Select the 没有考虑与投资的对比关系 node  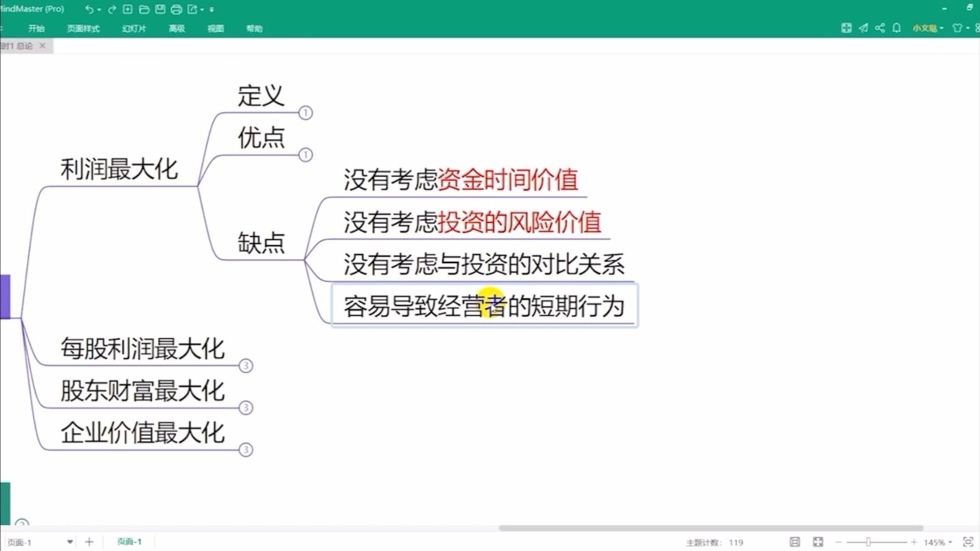[484, 264]
